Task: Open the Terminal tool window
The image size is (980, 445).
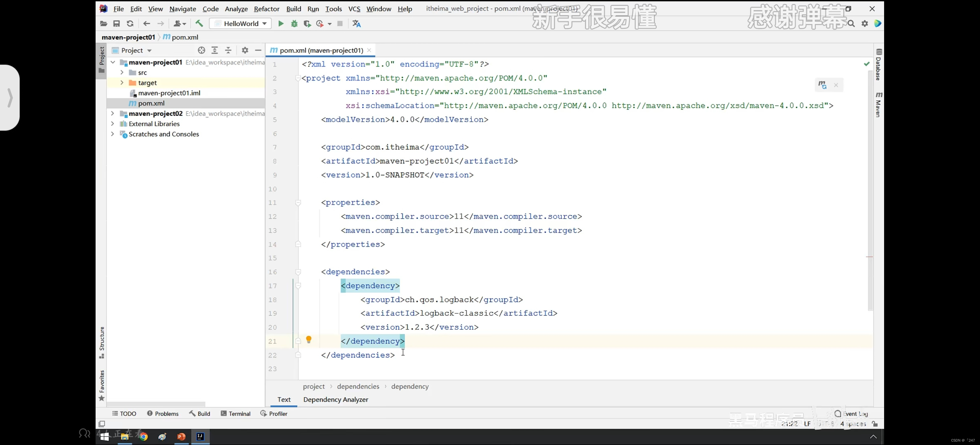Action: pos(235,413)
